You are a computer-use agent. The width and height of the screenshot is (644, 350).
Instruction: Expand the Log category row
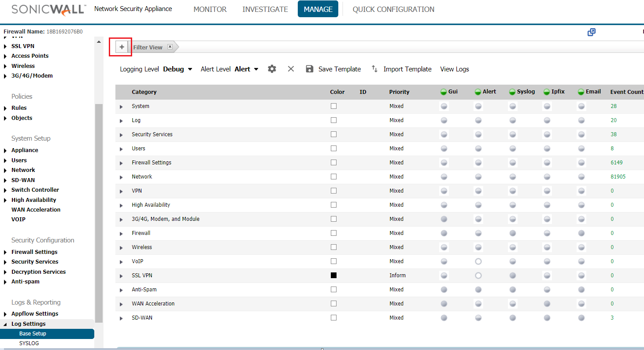click(121, 121)
